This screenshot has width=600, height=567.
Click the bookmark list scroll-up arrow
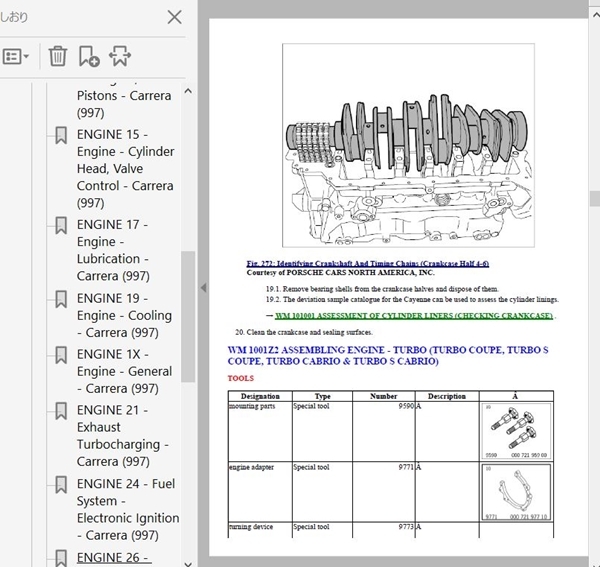(x=188, y=91)
